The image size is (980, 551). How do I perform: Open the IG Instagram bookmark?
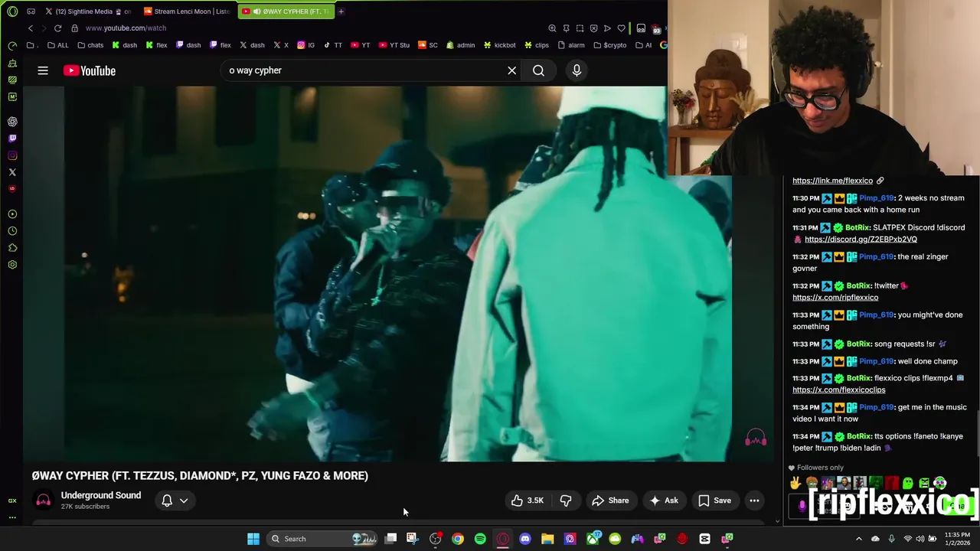[305, 45]
